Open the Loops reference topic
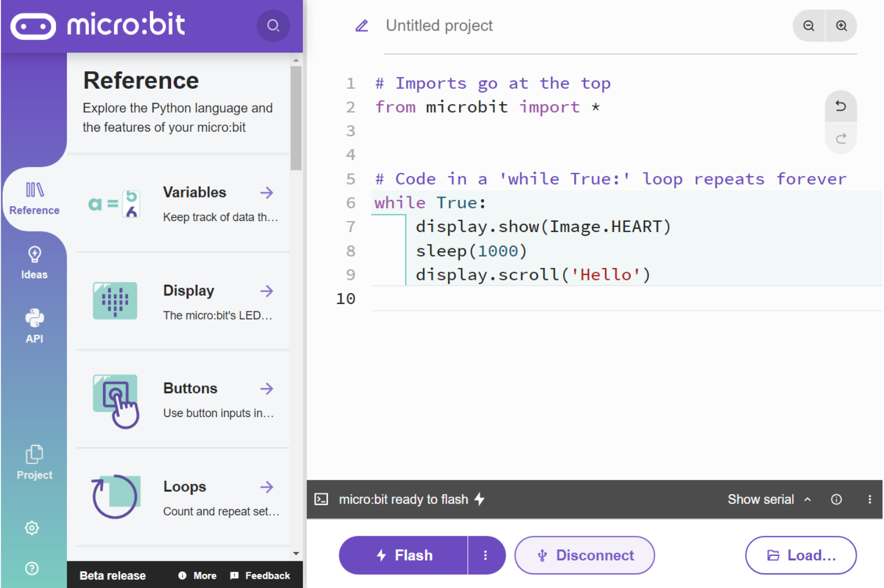Image resolution: width=884 pixels, height=588 pixels. (x=183, y=498)
